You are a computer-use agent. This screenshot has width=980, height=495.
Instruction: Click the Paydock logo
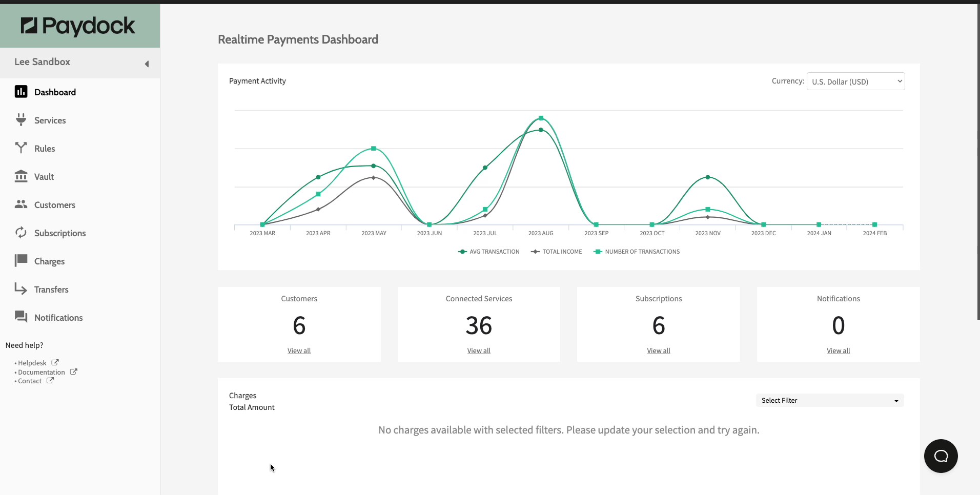(78, 26)
